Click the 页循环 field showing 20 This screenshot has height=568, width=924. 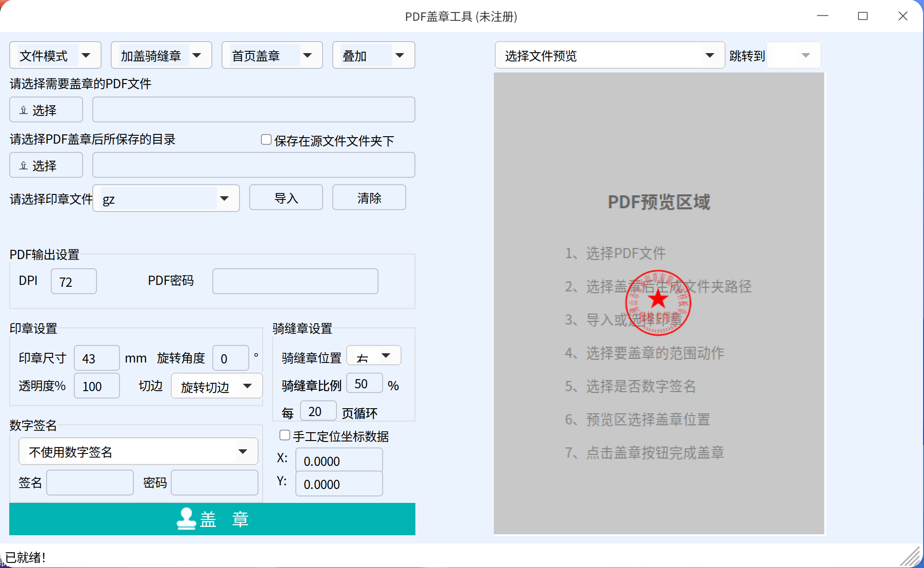[318, 411]
